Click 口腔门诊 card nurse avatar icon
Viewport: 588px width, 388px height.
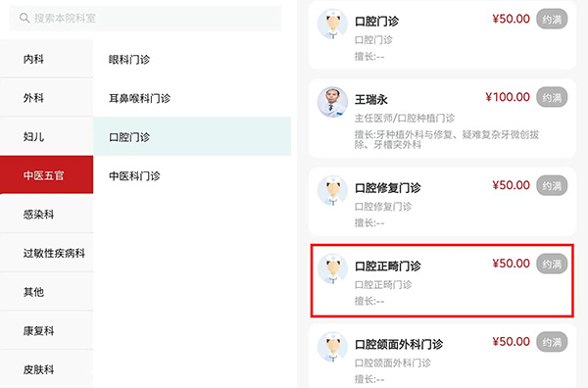tap(332, 24)
